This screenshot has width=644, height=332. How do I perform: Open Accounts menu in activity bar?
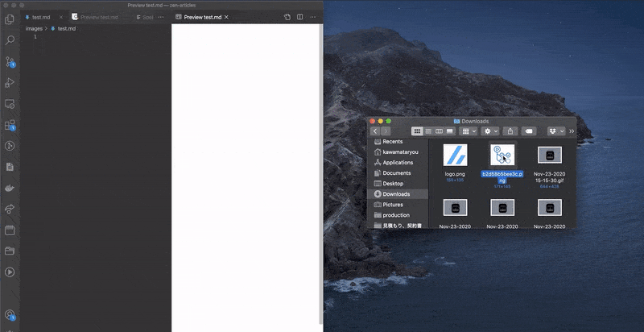click(x=10, y=315)
